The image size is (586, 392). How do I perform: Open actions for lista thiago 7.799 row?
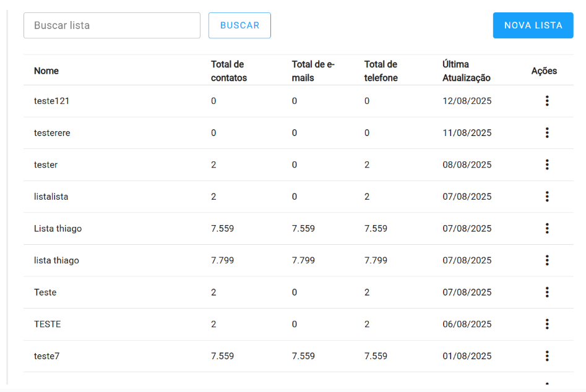pyautogui.click(x=547, y=260)
